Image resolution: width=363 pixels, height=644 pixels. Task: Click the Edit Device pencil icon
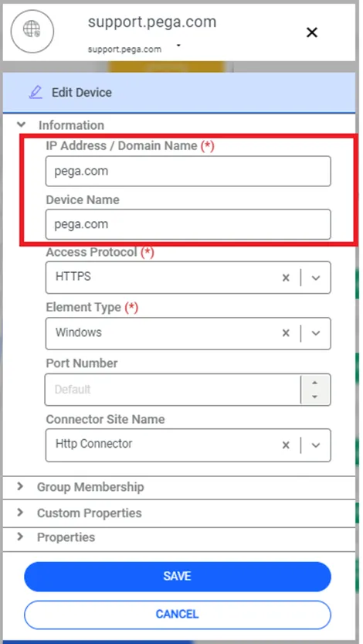coord(36,93)
